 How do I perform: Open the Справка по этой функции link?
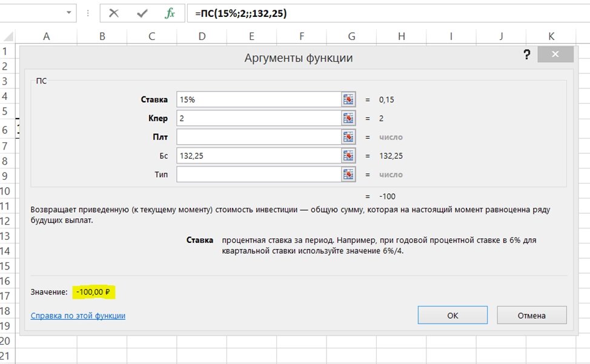[78, 316]
